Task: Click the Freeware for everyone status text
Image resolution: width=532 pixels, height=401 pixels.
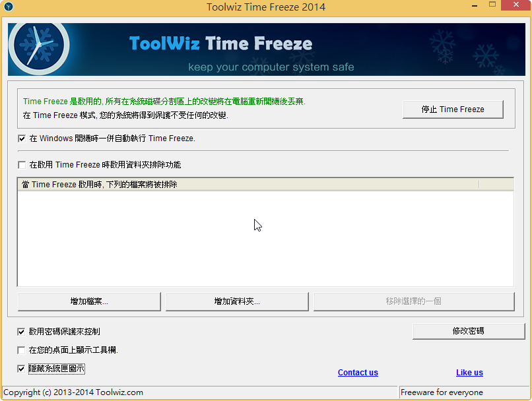Action: point(442,392)
